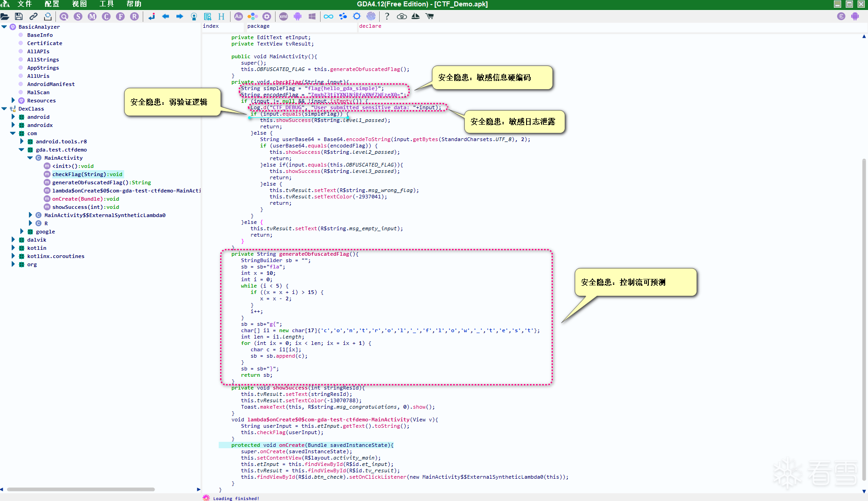Screen dimensions: 868x501
Task: Click the document search toolbar icon
Action: tap(208, 16)
